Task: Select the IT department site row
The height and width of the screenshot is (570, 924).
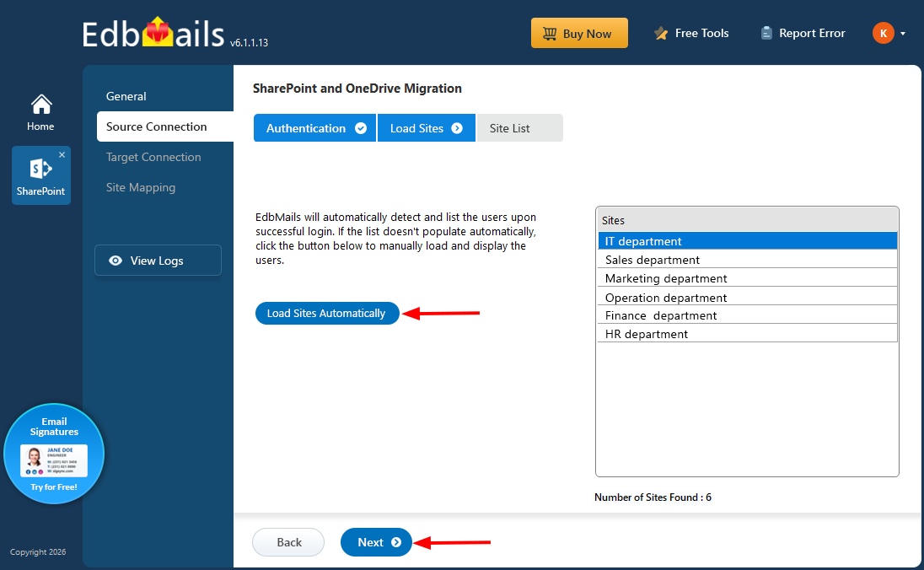Action: click(x=747, y=240)
